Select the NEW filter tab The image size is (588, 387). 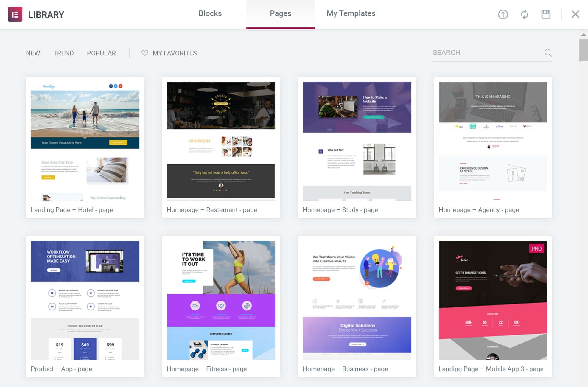33,53
